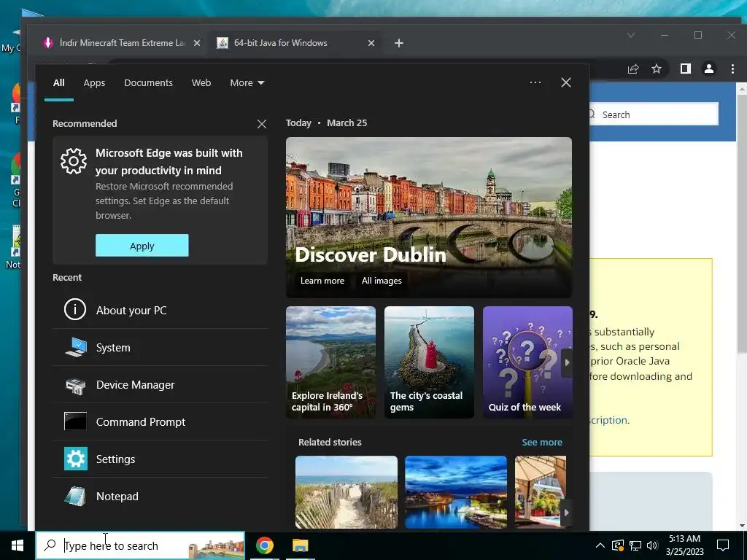
Task: Open the volume speaker icon in tray
Action: pos(652,545)
